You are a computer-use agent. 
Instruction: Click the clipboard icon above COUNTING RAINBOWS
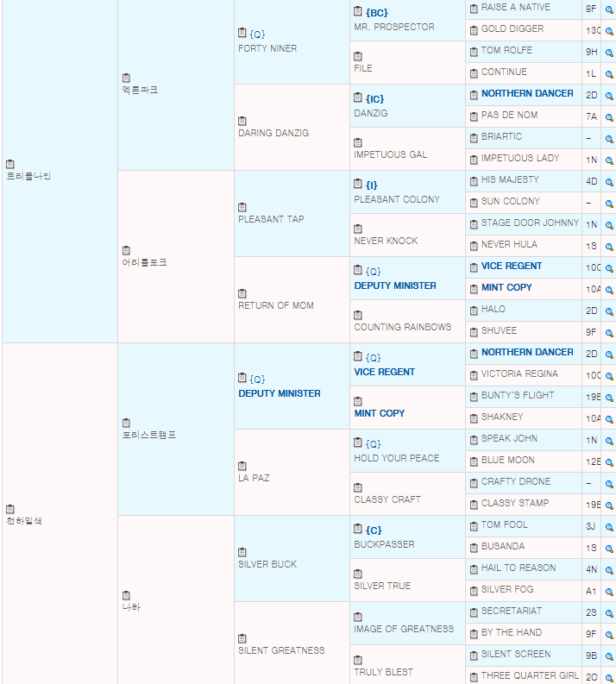(358, 315)
